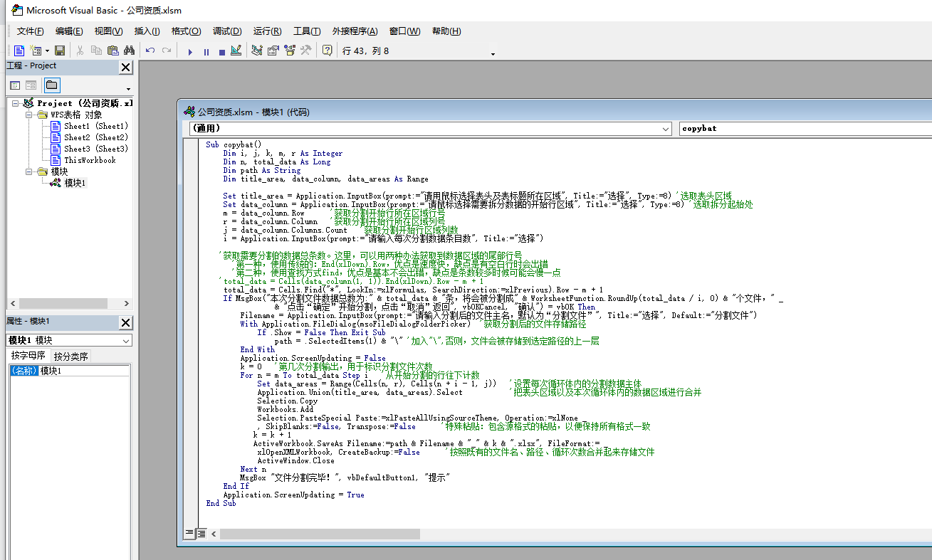Viewport: 932px width, 560px height.
Task: Open the 文件(F) menu
Action: pos(31,31)
